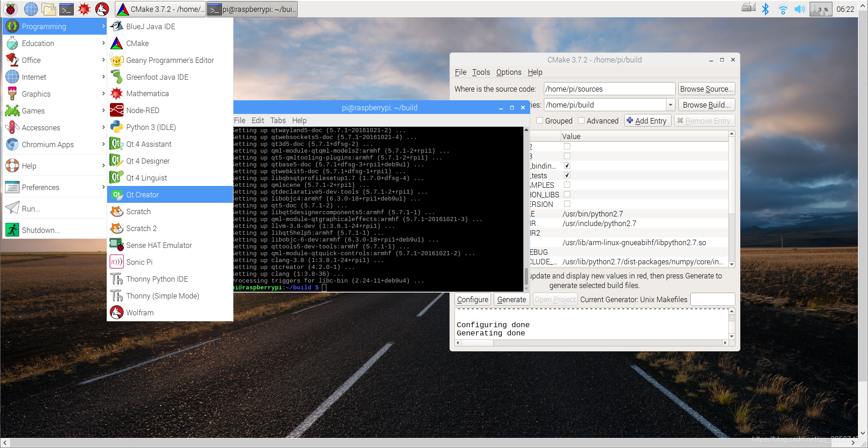Open the Raspberry Pi main menu
Image resolution: width=868 pixels, height=448 pixels.
tap(10, 9)
